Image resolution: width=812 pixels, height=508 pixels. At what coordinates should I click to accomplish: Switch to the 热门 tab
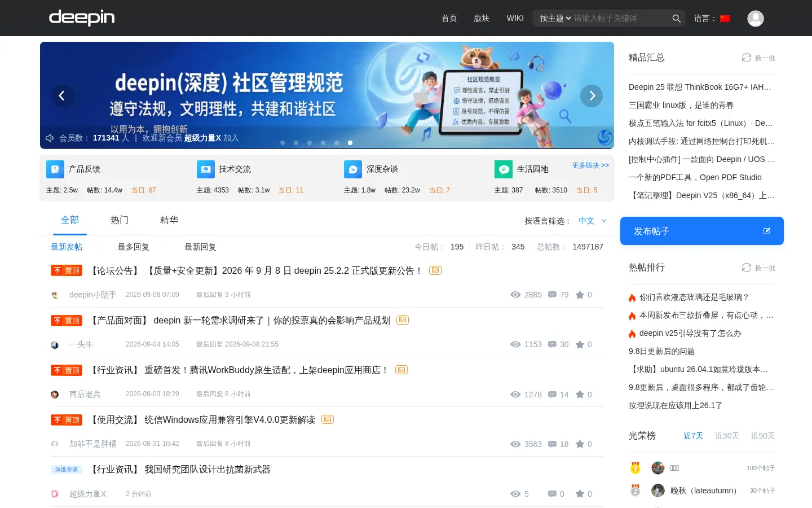pos(120,220)
